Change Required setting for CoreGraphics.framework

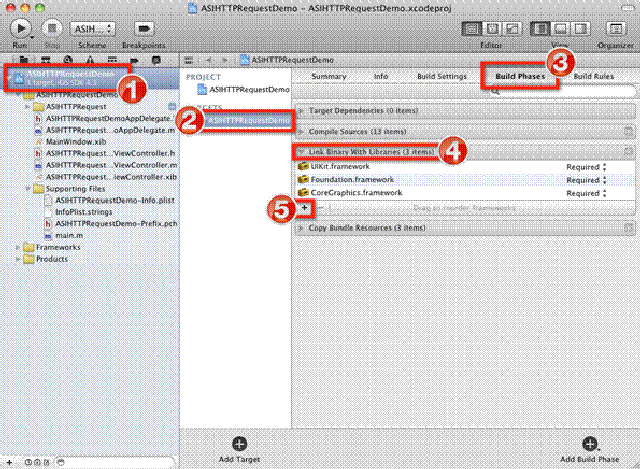pyautogui.click(x=586, y=193)
